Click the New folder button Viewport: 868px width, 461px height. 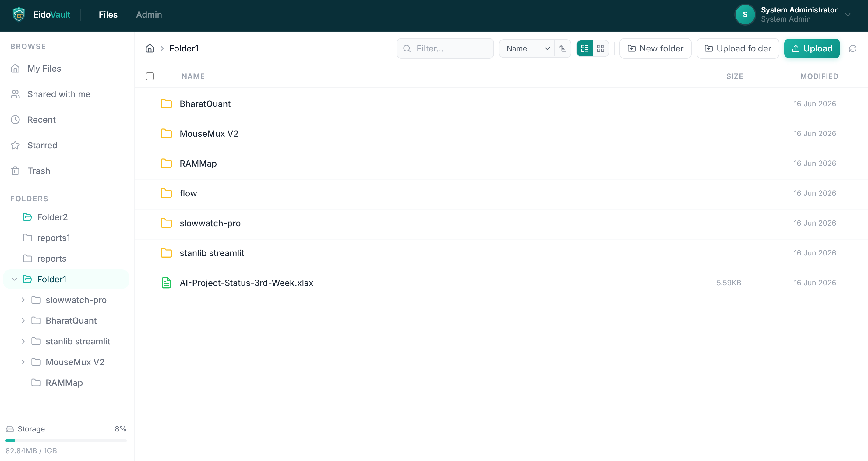tap(655, 48)
